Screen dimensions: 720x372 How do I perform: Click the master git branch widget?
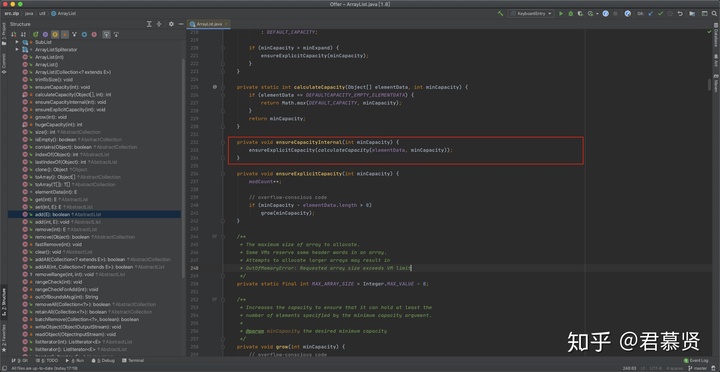pyautogui.click(x=697, y=368)
